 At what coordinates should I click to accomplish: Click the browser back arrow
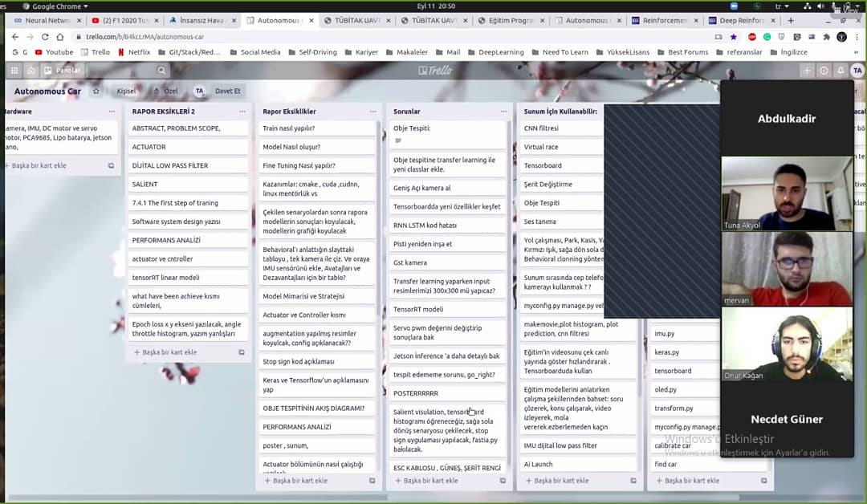click(x=15, y=36)
